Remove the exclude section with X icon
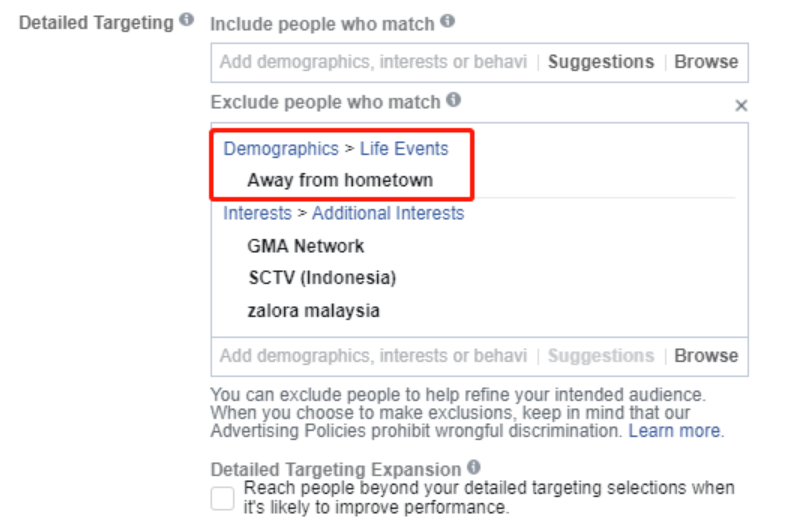Viewport: 786px width, 526px height. pyautogui.click(x=741, y=105)
